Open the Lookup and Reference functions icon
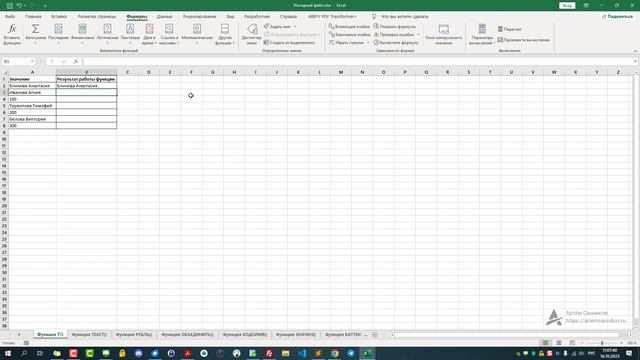The height and width of the screenshot is (360, 640). [169, 29]
